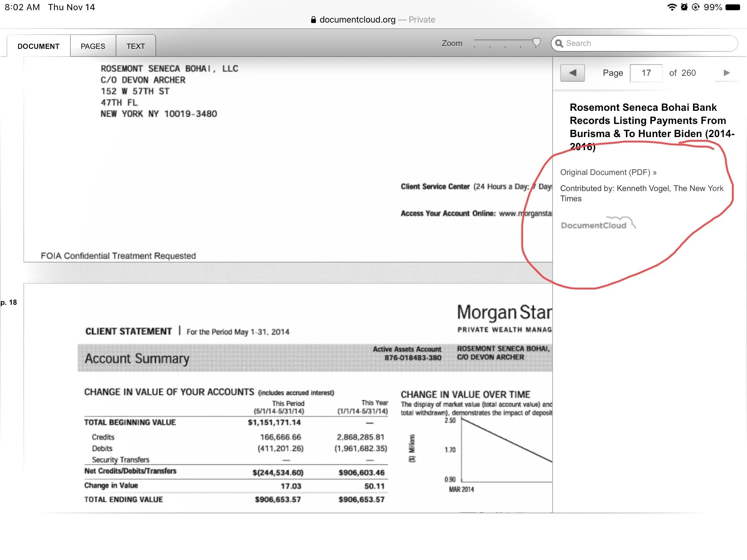Click the p. 18 page marker
This screenshot has height=560, width=747.
[9, 302]
